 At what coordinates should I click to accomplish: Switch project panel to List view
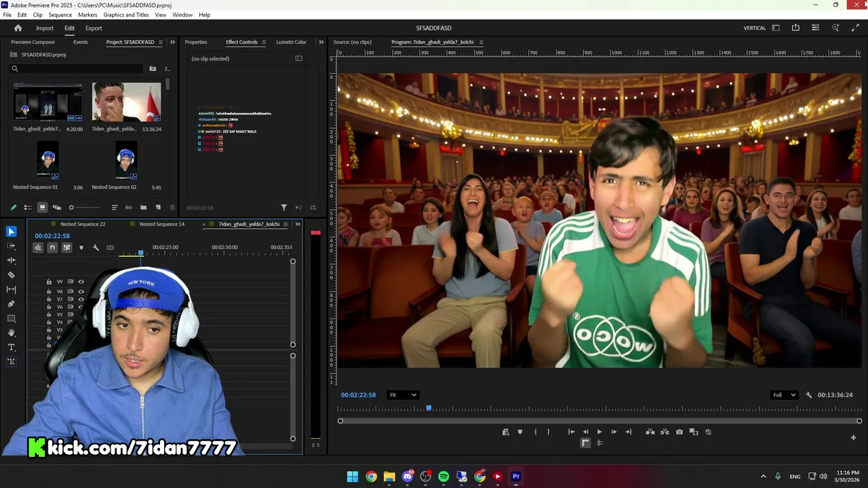click(28, 207)
